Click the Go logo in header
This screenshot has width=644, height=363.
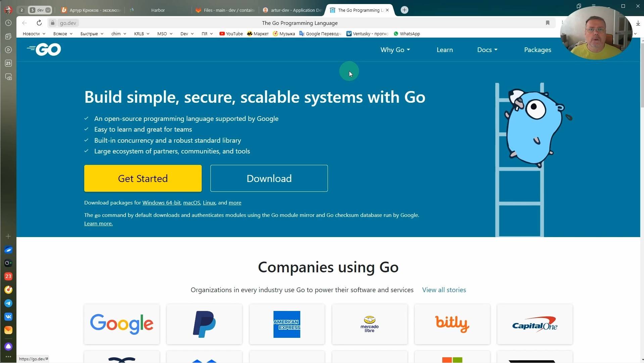(x=44, y=50)
